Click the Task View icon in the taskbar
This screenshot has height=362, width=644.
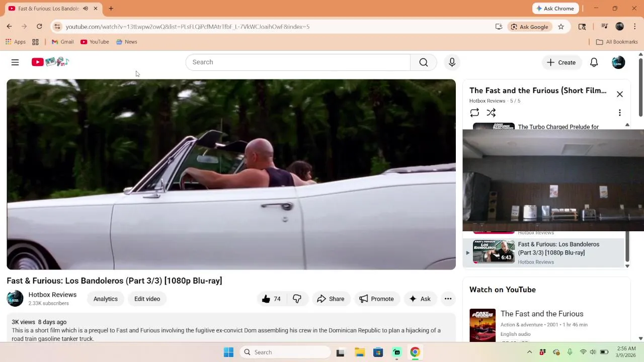click(x=341, y=352)
